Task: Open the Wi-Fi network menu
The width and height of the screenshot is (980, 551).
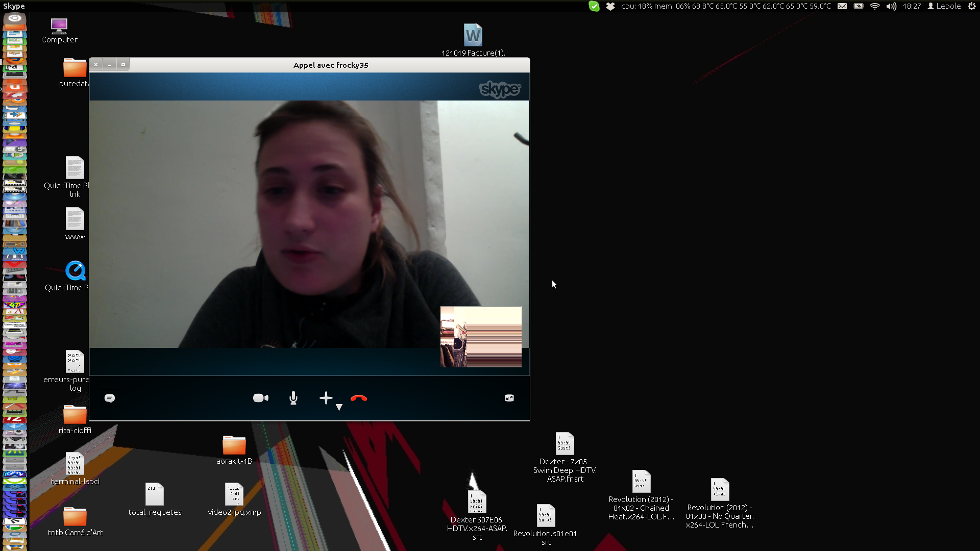Action: pos(875,6)
